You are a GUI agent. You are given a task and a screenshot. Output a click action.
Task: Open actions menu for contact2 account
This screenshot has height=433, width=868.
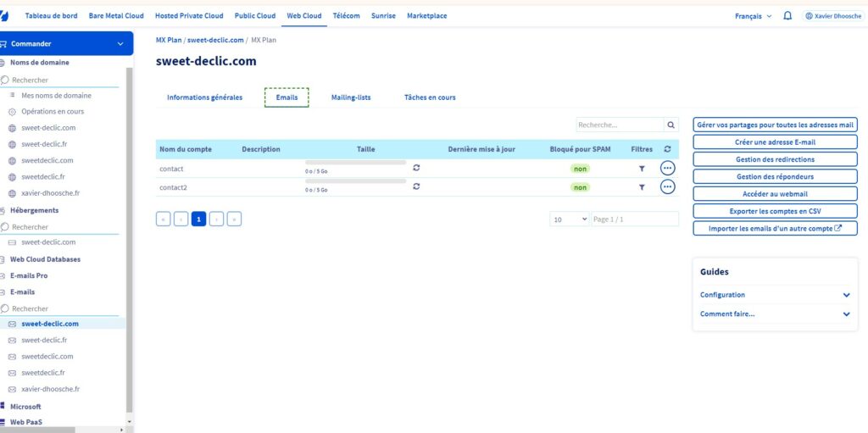click(x=667, y=186)
